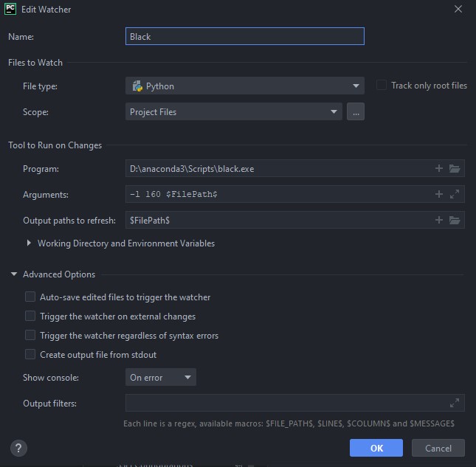Open help with the question mark button
The width and height of the screenshot is (476, 467).
point(18,448)
